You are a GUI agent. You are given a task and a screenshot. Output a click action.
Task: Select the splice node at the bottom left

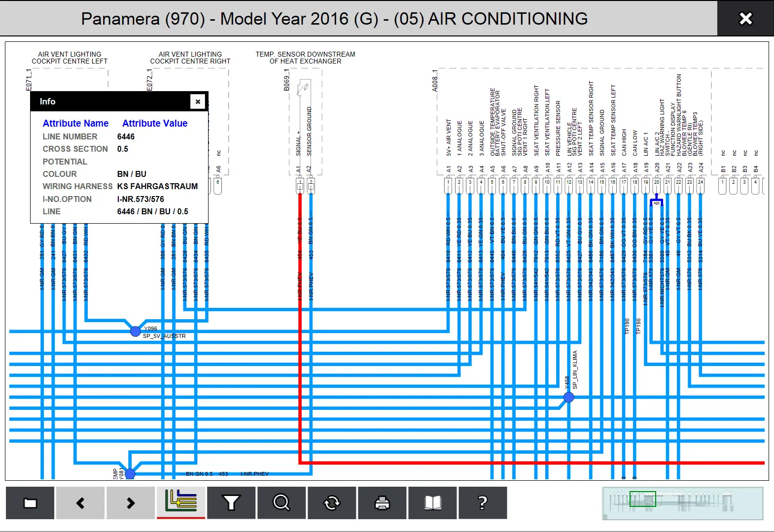coord(130,473)
